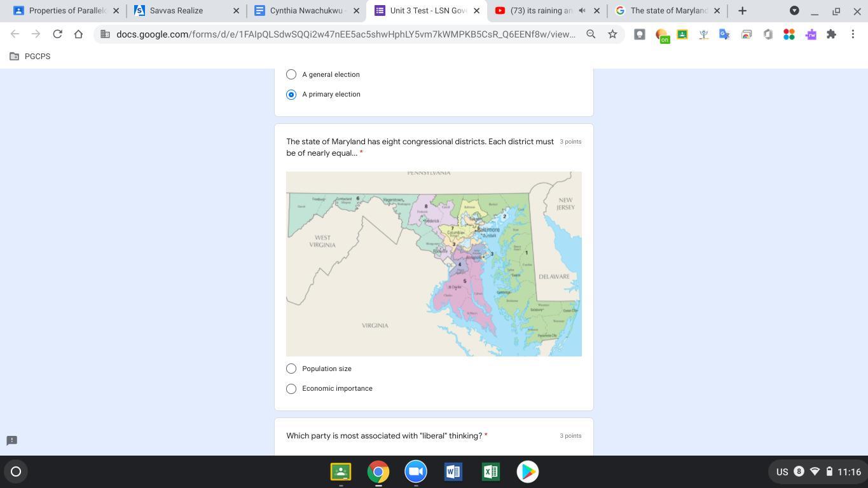Click the feedback exclamation icon
The width and height of the screenshot is (868, 488).
pyautogui.click(x=11, y=440)
